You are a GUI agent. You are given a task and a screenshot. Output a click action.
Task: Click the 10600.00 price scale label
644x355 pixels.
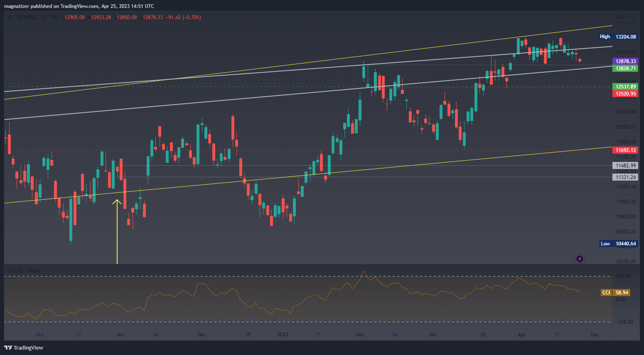coord(626,232)
